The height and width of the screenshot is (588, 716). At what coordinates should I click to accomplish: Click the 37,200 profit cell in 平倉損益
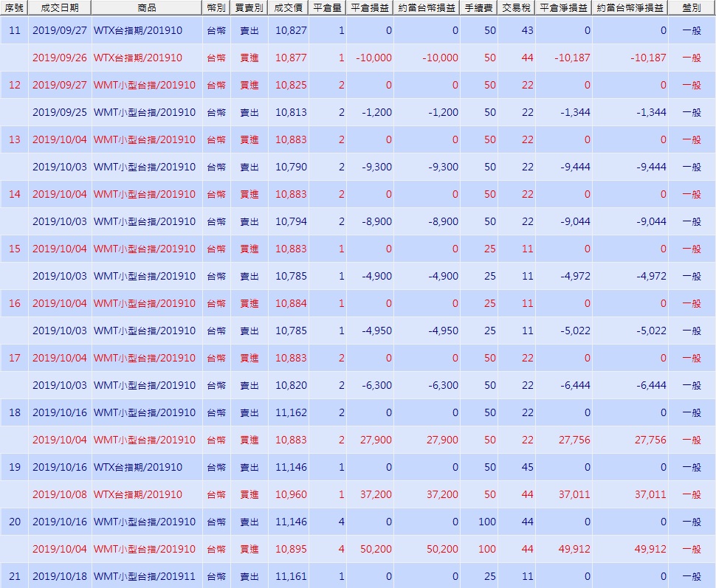tap(376, 494)
